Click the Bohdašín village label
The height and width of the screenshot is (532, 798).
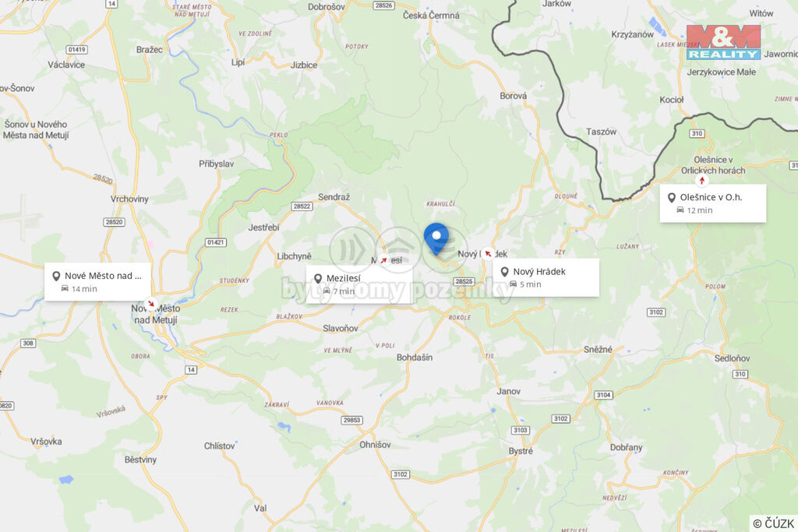coord(415,358)
